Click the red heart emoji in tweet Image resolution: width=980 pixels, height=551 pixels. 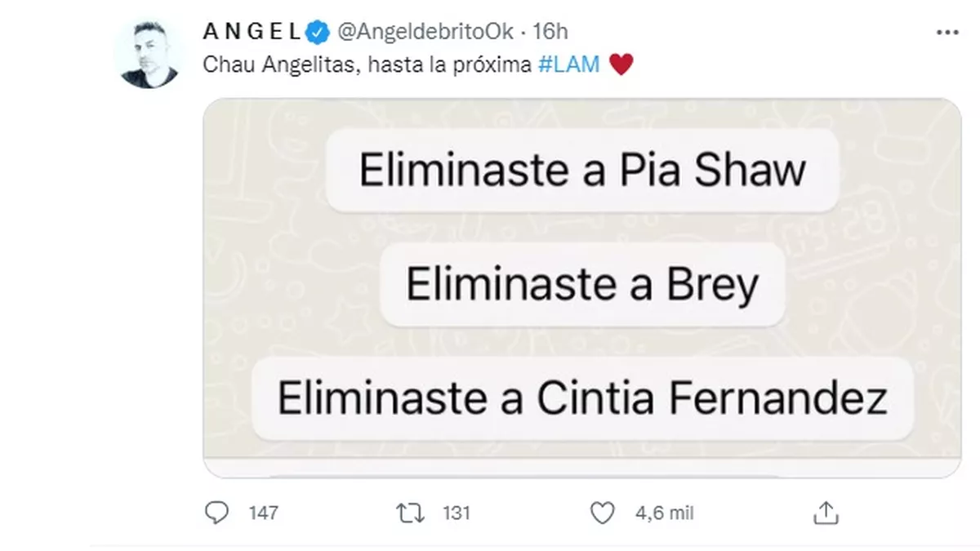[621, 66]
